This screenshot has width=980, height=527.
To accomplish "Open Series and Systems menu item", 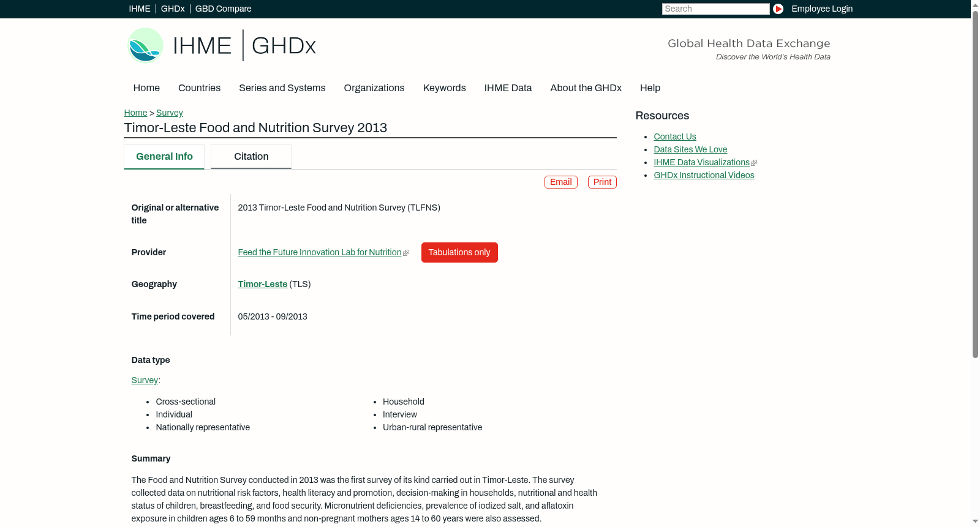I will click(x=282, y=88).
